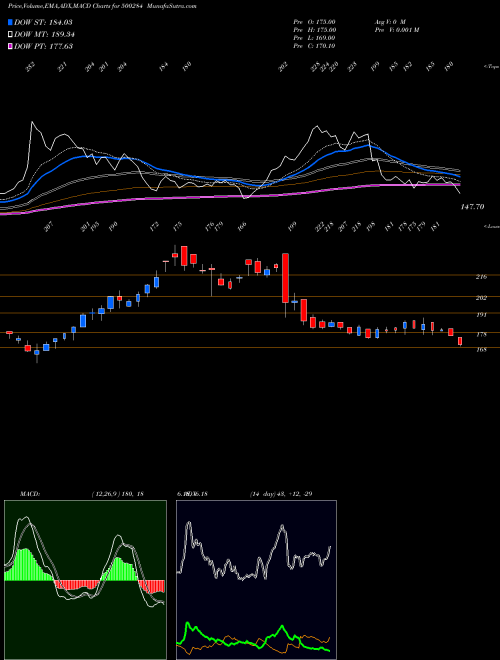This screenshot has width=500, height=660.
Task: Click the 'Pre L: 169.00' low value
Action: point(314,37)
